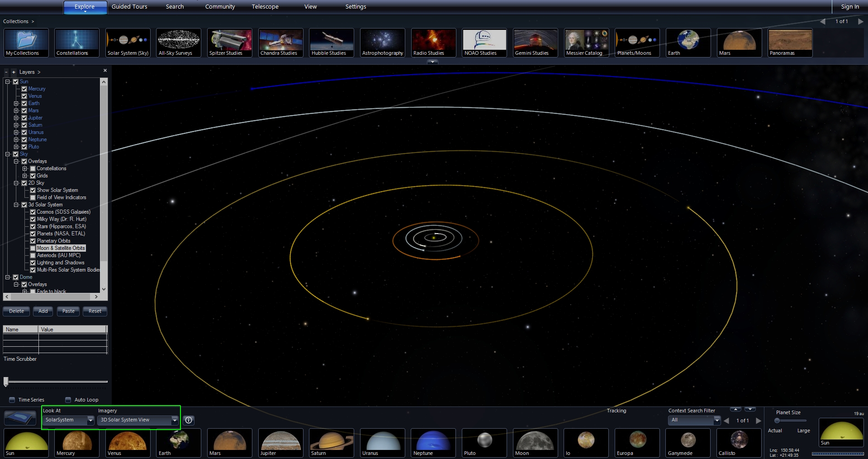This screenshot has height=459, width=868.
Task: Select the Saturn thumbnail
Action: tap(332, 443)
